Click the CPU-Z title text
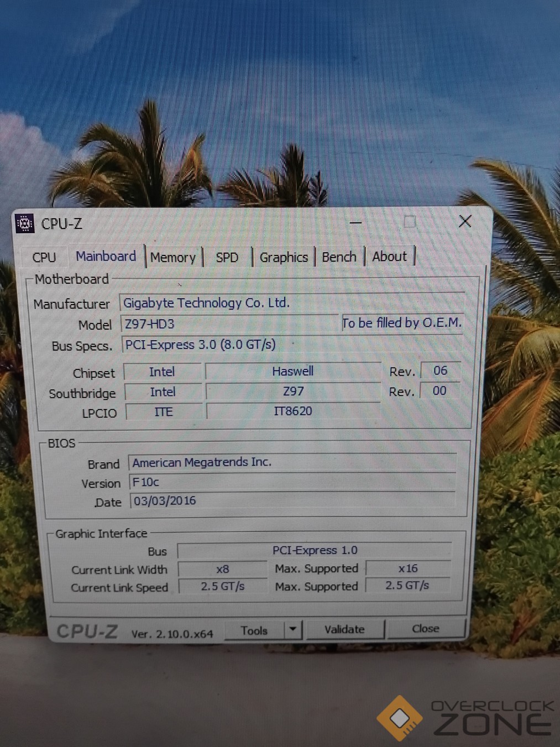 pyautogui.click(x=61, y=223)
